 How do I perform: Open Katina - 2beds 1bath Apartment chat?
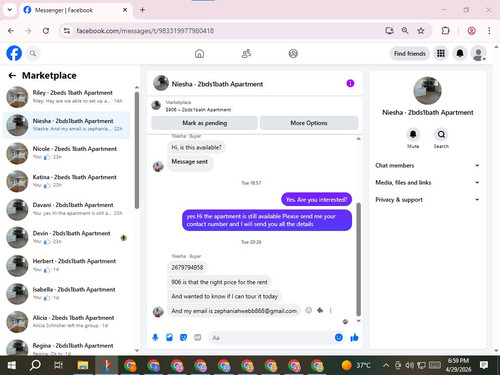66,181
